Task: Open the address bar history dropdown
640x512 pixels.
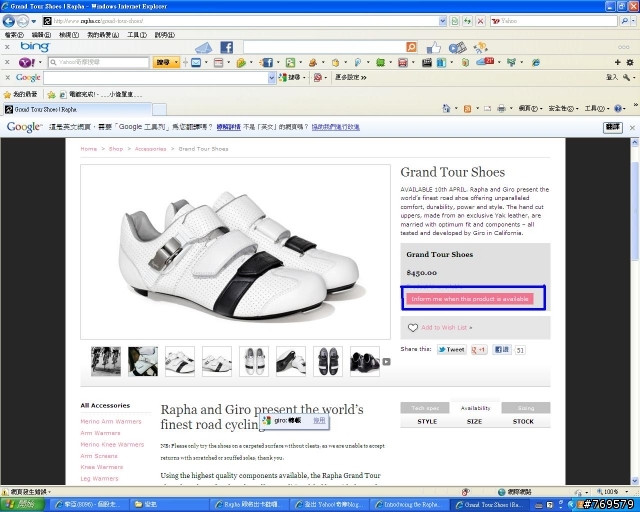Action: click(x=442, y=21)
